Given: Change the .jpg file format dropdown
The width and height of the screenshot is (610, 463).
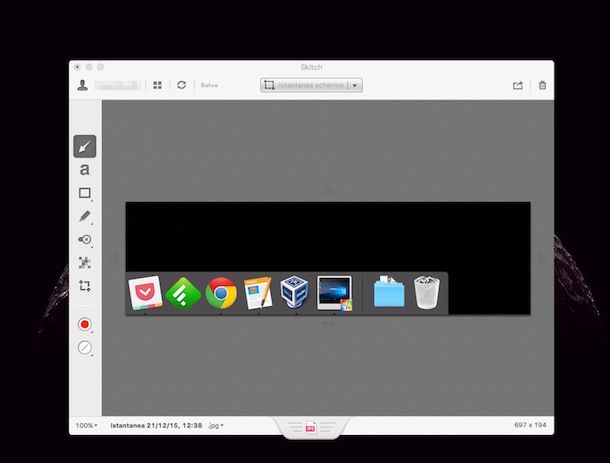Looking at the screenshot, I should [216, 426].
